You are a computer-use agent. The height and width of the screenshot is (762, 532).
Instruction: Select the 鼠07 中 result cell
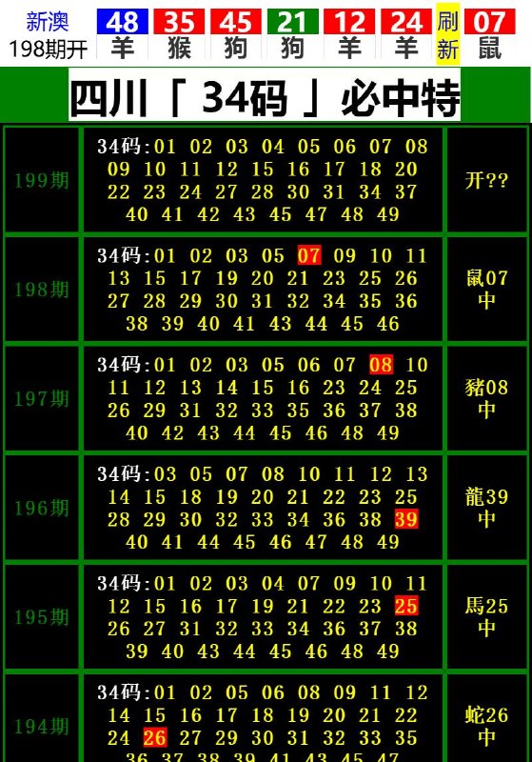coord(487,290)
